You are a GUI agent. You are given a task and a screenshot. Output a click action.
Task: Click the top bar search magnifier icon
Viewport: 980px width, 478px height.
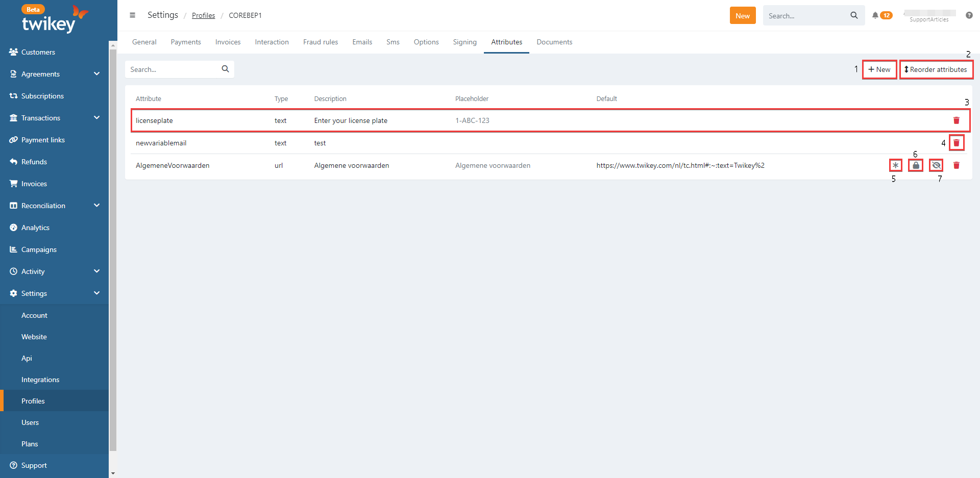[x=854, y=15]
